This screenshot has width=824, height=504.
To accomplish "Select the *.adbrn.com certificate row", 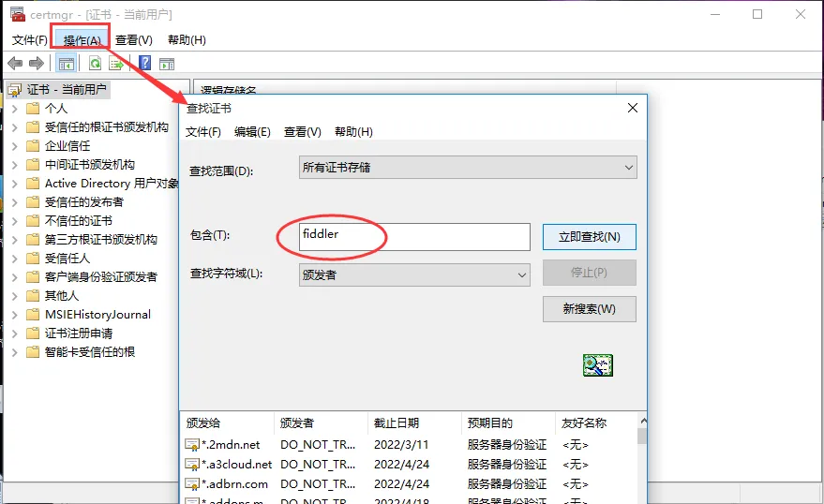I will (411, 483).
